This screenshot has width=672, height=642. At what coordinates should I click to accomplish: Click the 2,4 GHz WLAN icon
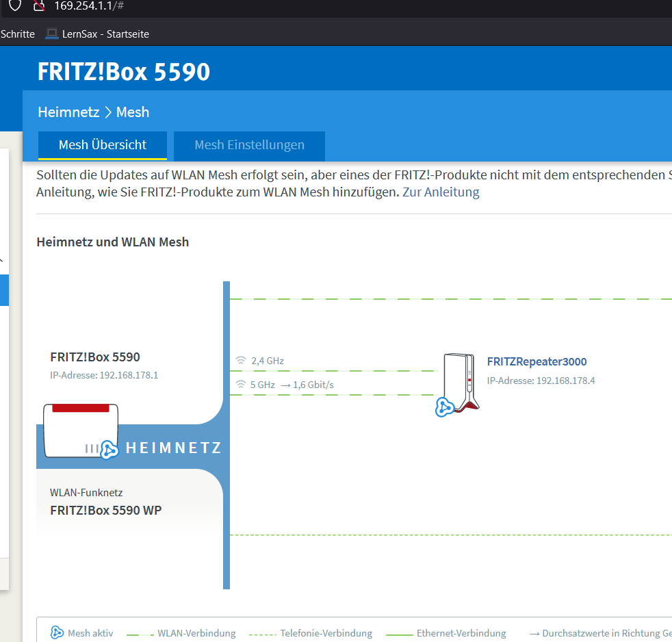(x=241, y=361)
